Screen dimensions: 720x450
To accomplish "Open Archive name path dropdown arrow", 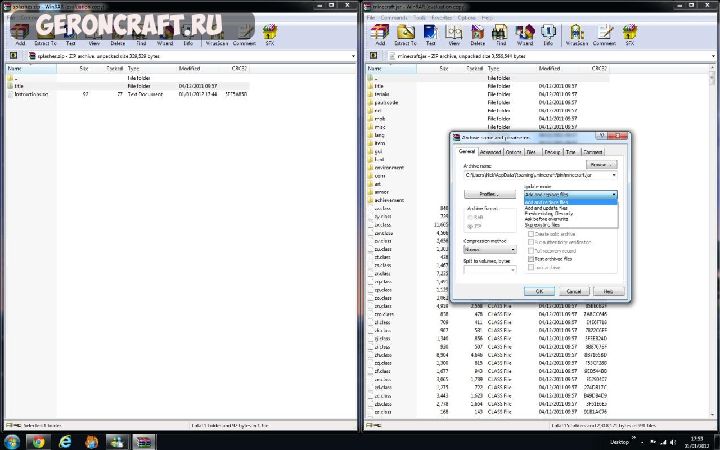I will pos(613,175).
